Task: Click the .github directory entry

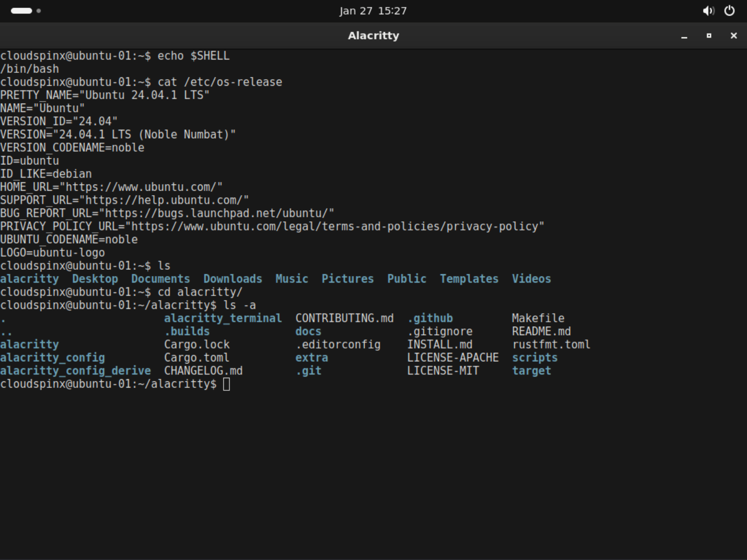Action: click(430, 318)
